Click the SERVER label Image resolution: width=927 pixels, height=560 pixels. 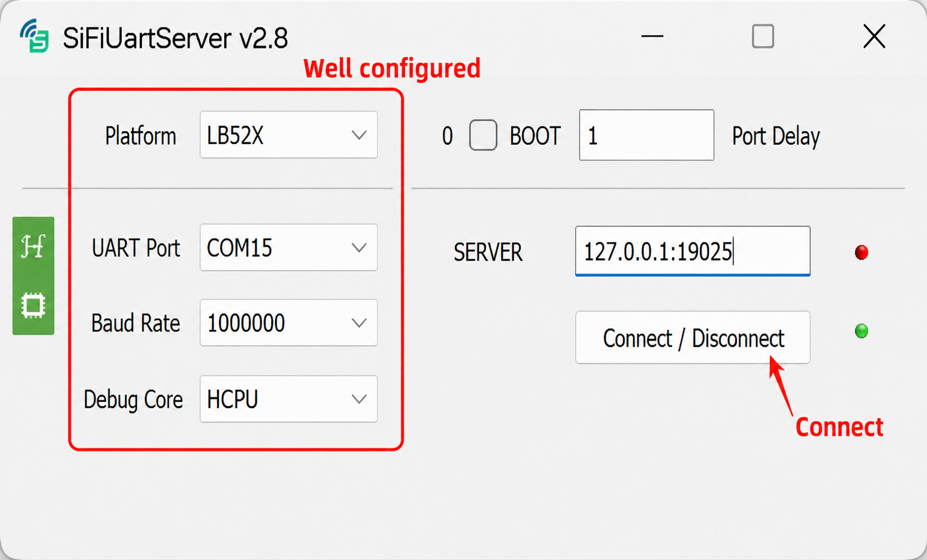pos(488,252)
